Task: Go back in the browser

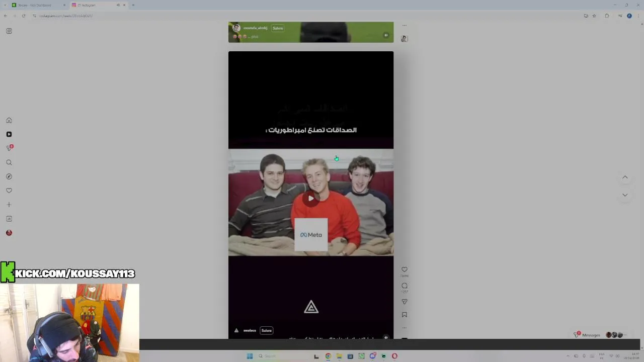Action: click(x=6, y=16)
